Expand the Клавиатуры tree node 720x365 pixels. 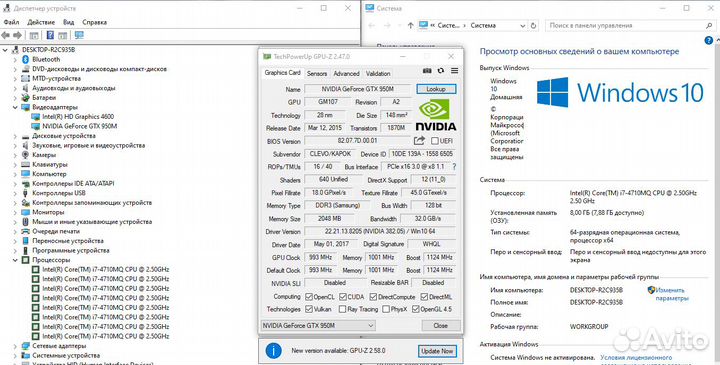point(15,164)
